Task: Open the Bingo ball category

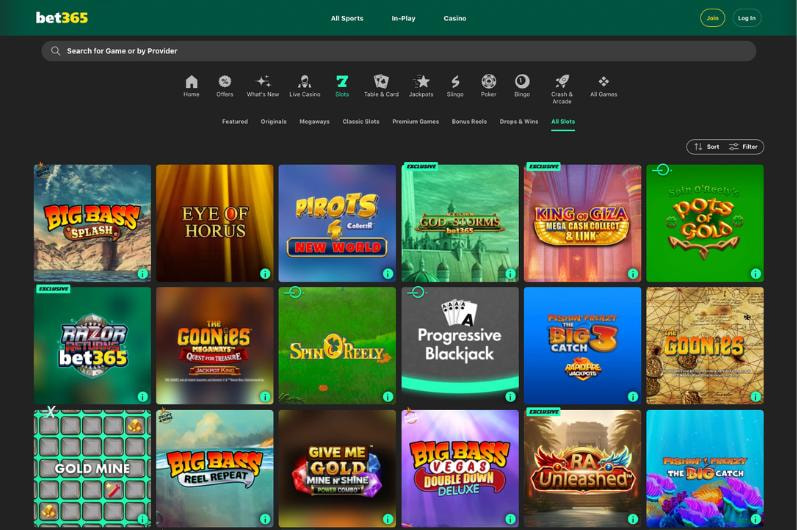Action: tap(522, 85)
